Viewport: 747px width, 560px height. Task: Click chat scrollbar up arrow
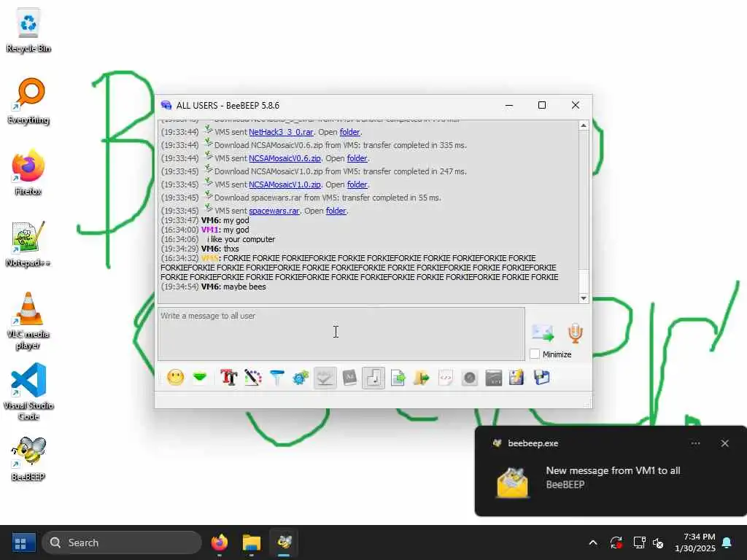(x=584, y=125)
